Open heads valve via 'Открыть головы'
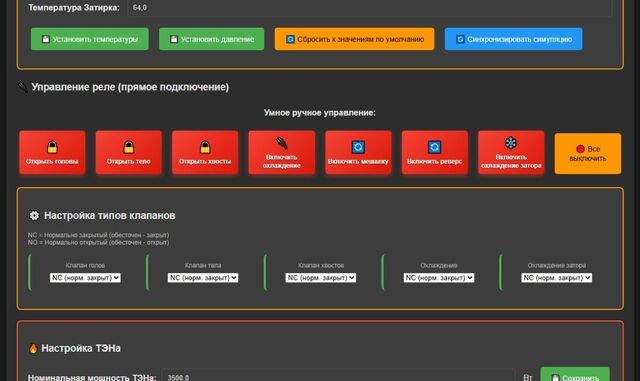 coord(52,153)
